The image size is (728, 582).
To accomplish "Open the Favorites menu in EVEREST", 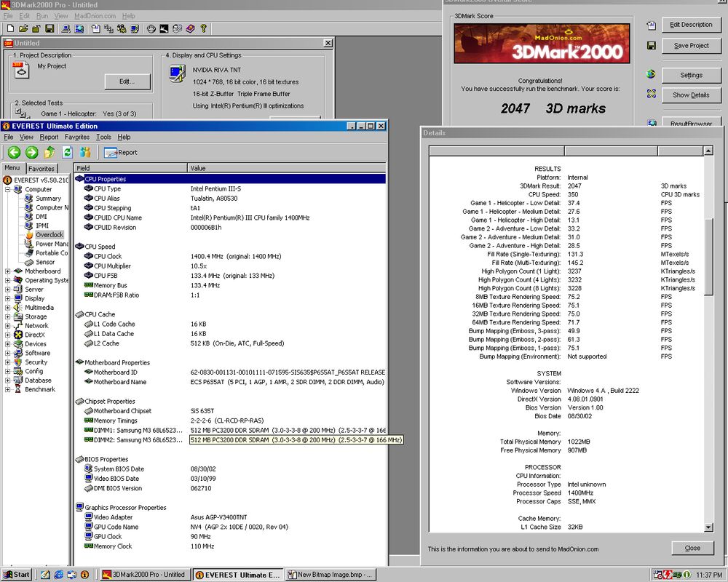I will [77, 137].
